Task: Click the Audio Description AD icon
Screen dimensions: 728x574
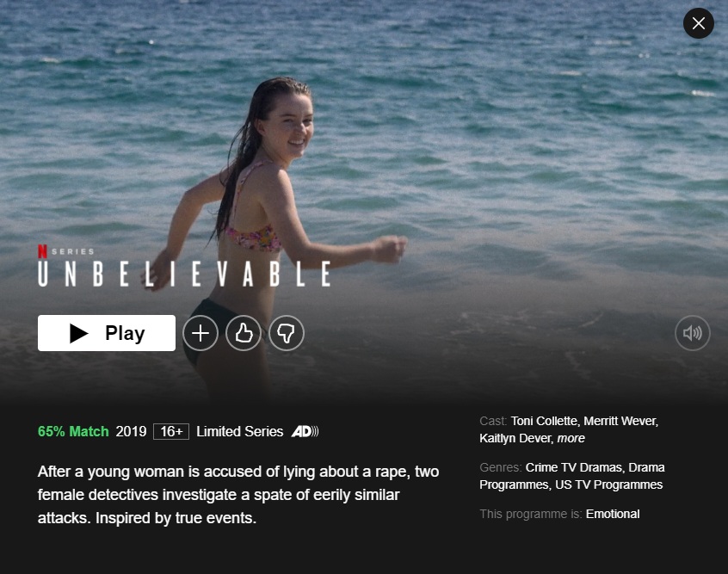Action: (x=305, y=431)
